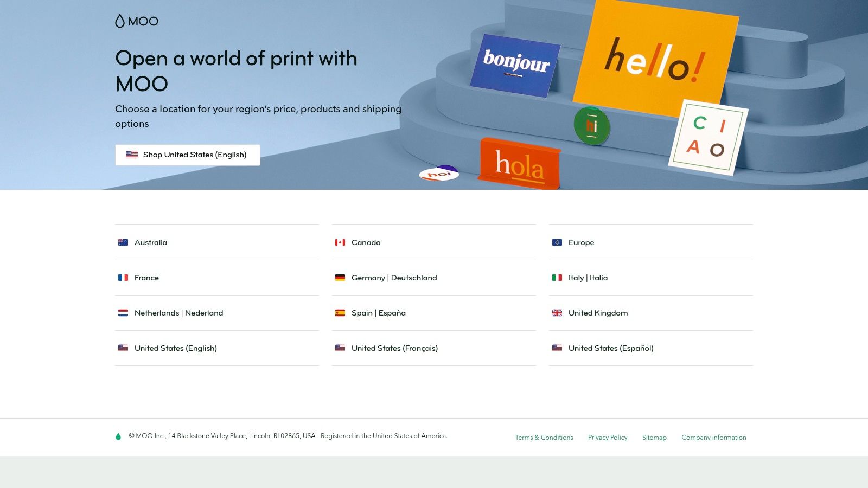The height and width of the screenshot is (488, 868).
Task: Click the France flag icon
Action: 123,278
